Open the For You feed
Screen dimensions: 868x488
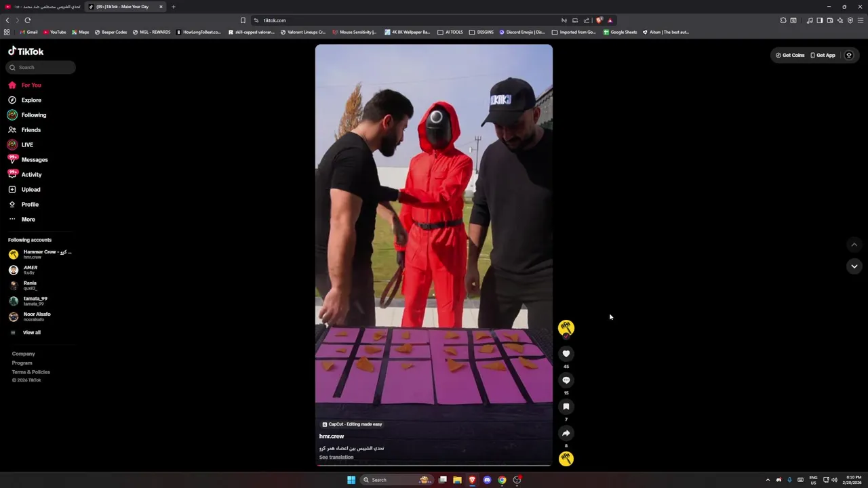click(x=25, y=85)
